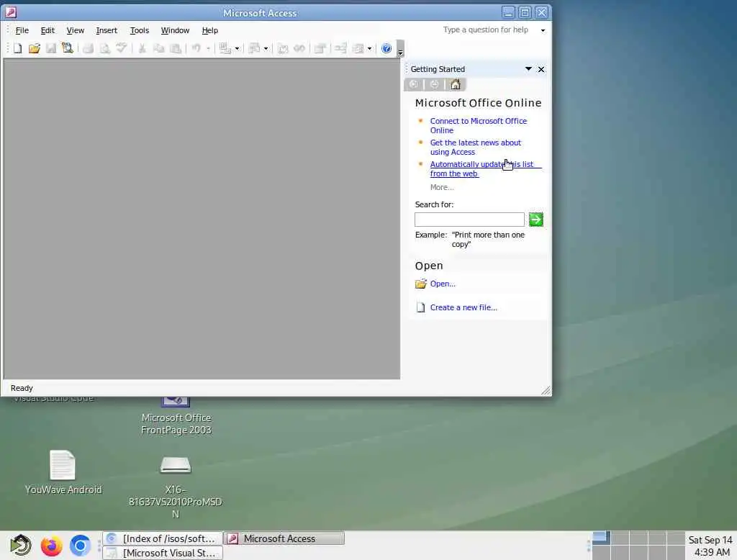The height and width of the screenshot is (560, 737).
Task: Open the Help menu
Action: point(209,30)
